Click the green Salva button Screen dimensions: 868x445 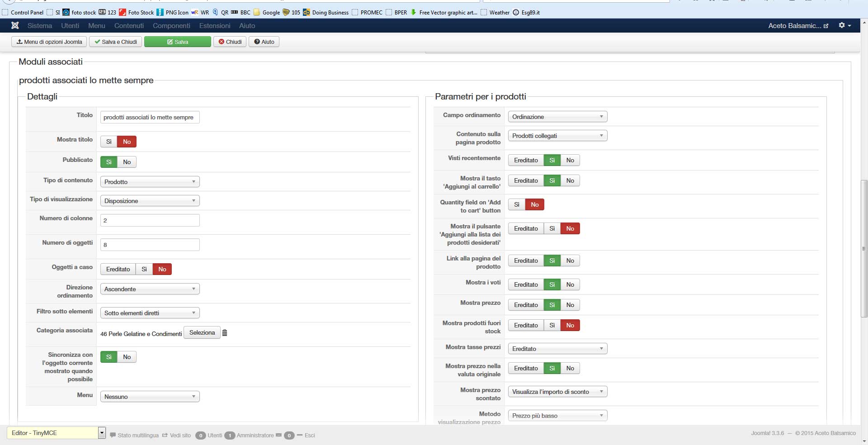(x=178, y=42)
